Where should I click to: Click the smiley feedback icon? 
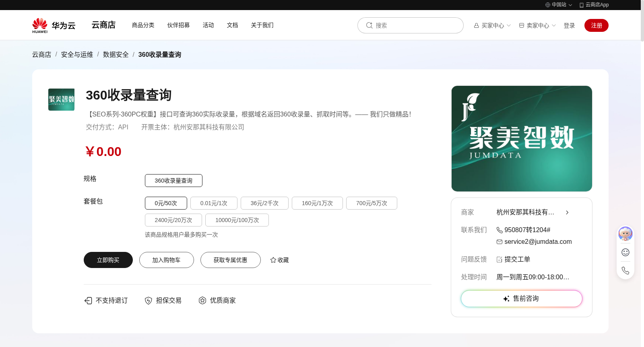(x=625, y=252)
